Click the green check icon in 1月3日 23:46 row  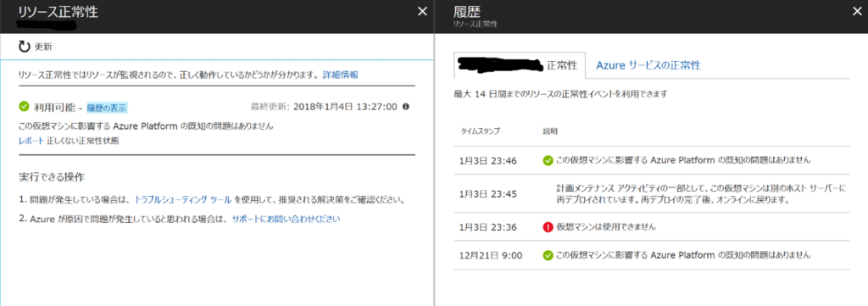click(x=548, y=160)
